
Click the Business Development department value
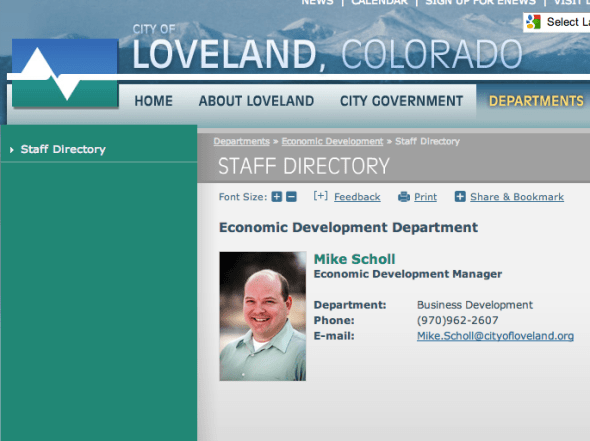coord(475,305)
